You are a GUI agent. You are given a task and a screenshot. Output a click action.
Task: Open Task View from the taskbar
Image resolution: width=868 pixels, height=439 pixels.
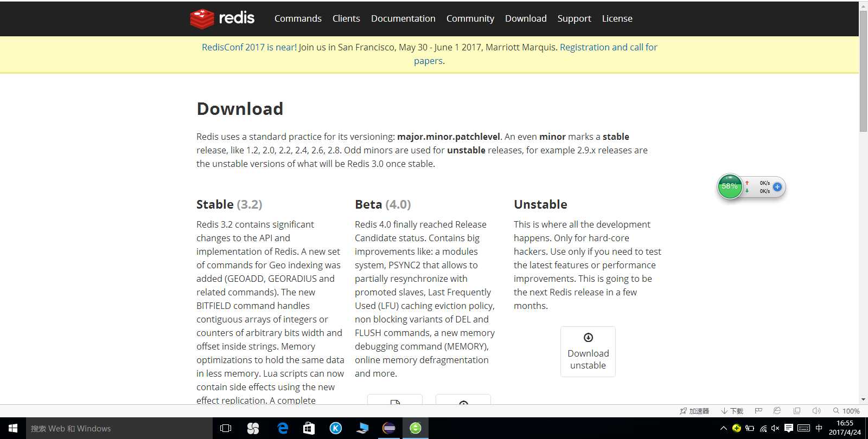click(226, 428)
